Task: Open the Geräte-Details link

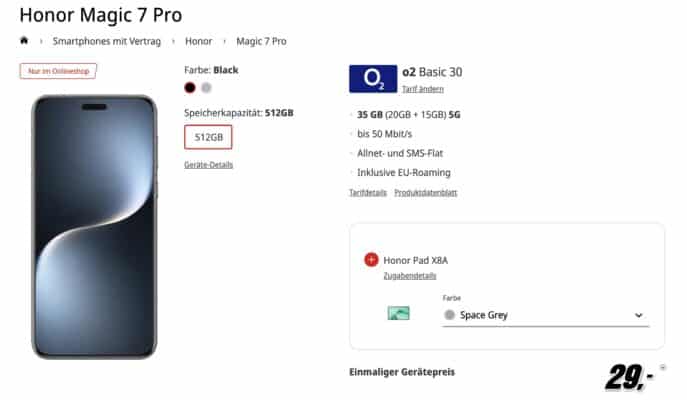Action: click(209, 165)
